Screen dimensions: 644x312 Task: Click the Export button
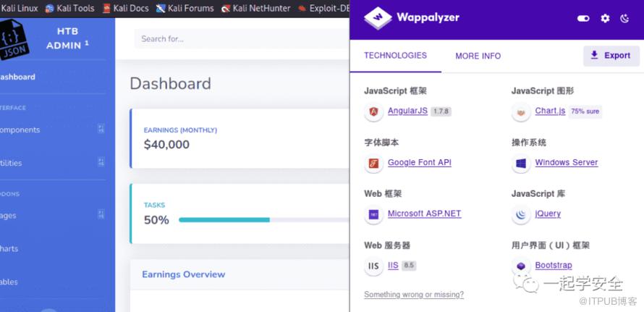point(611,56)
